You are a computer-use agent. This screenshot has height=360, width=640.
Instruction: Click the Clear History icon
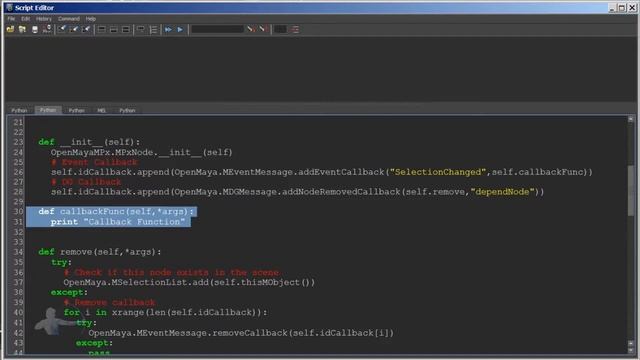(62, 29)
